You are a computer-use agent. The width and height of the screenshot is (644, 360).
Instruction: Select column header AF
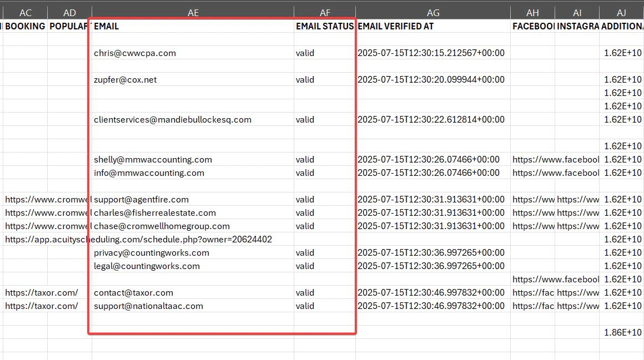click(325, 13)
